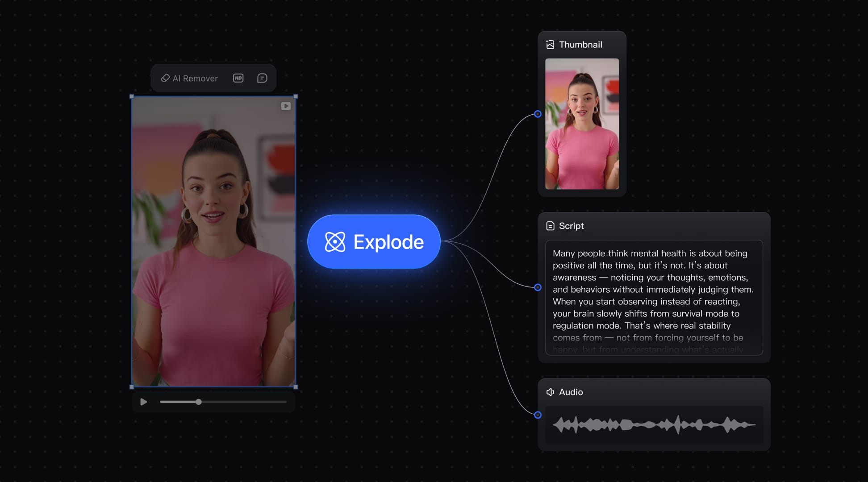Click the atom icon in Explode button
The width and height of the screenshot is (868, 482).
coord(335,242)
